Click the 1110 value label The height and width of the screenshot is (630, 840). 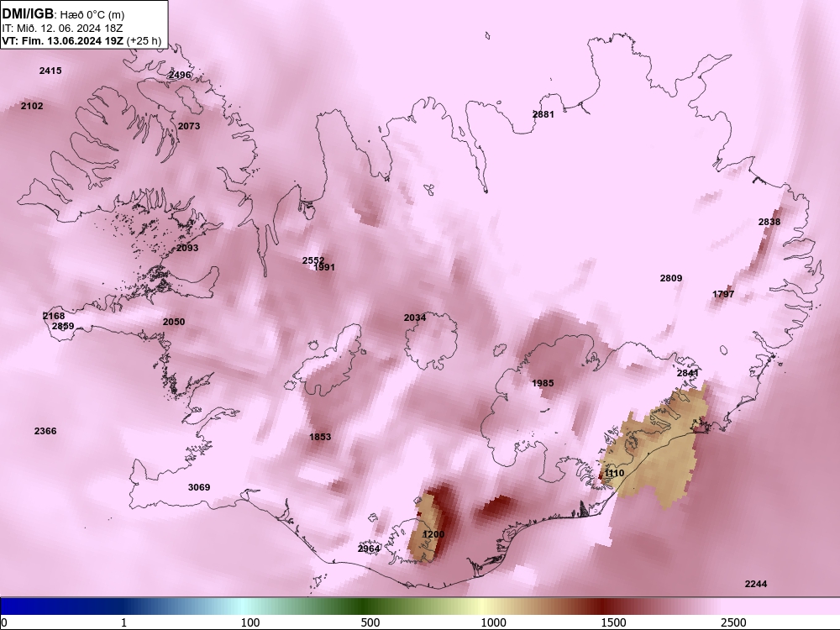[x=614, y=474]
